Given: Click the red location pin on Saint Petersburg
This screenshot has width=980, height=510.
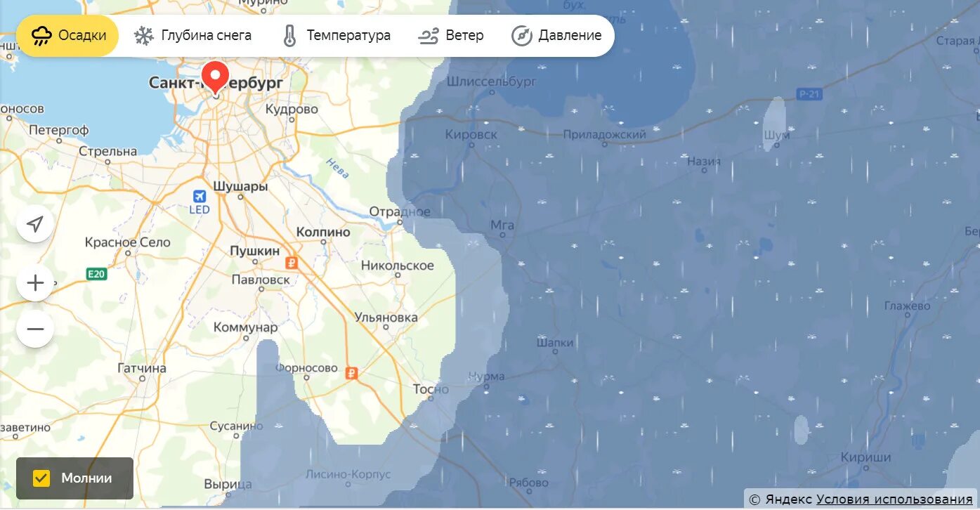Looking at the screenshot, I should pos(215,77).
